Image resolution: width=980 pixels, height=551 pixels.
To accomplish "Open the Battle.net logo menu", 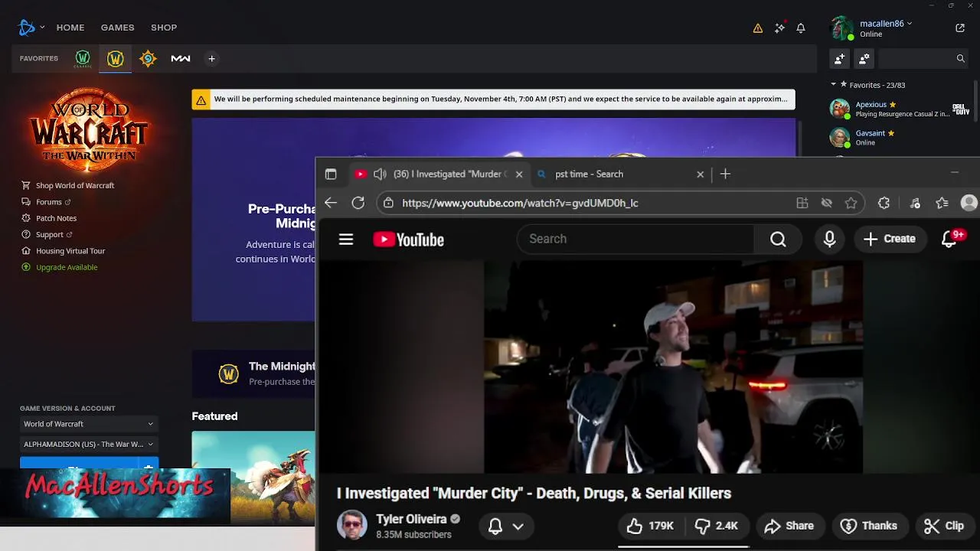I will point(27,28).
